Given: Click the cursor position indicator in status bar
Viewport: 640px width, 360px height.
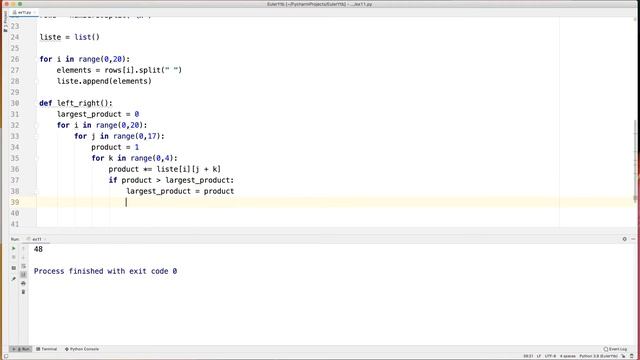Looking at the screenshot, I should pos(528,356).
